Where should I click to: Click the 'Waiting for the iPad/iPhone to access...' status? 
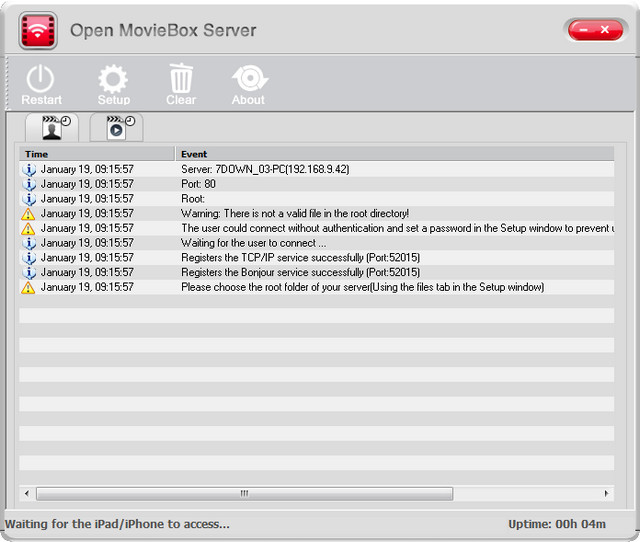pos(117,524)
